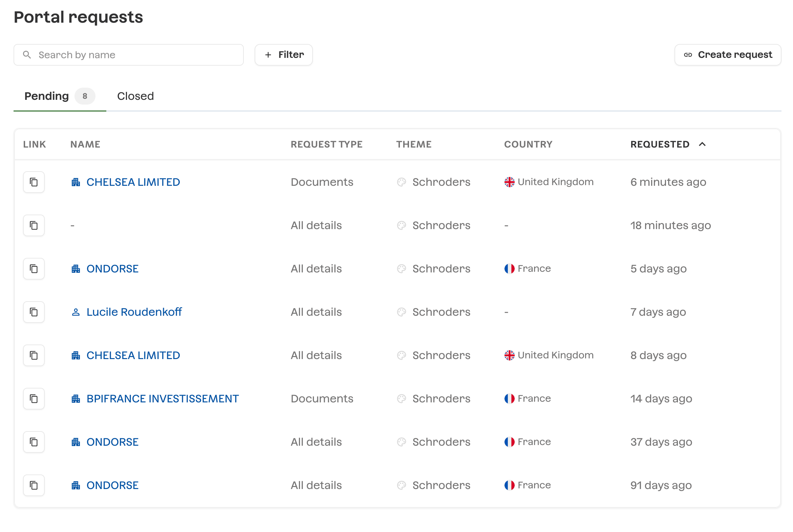Copy link for ONDORSE 91 days ago request

[34, 485]
